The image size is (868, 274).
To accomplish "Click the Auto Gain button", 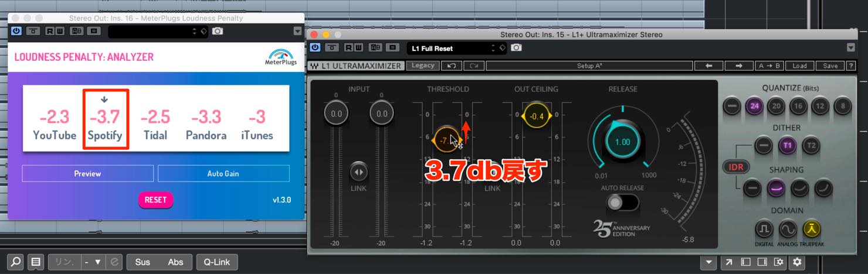I will point(223,173).
